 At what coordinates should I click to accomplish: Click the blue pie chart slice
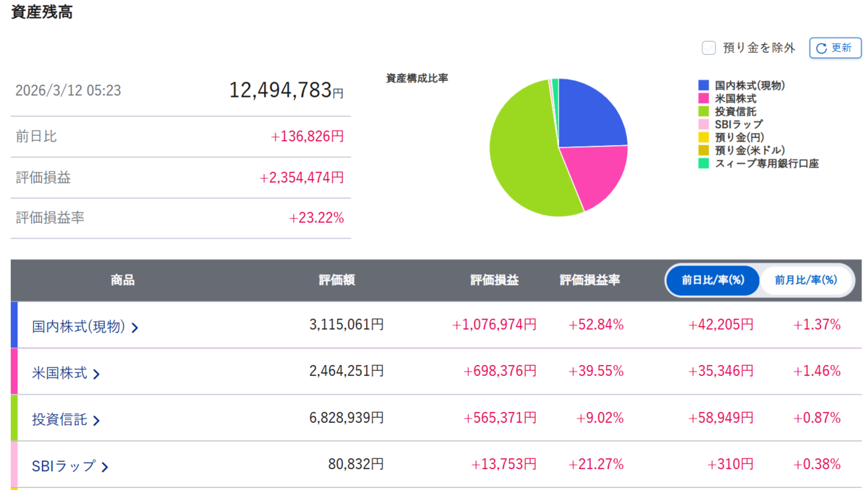(590, 116)
